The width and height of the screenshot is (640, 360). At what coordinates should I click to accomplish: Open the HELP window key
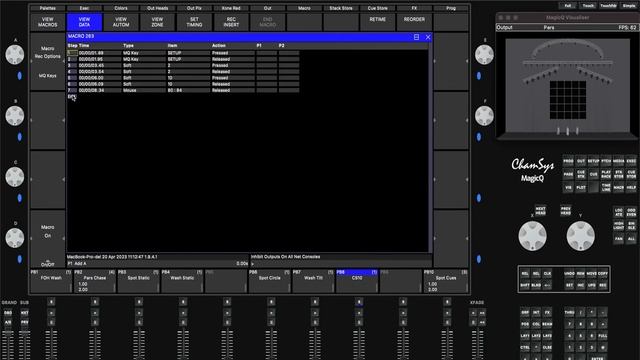coord(631,187)
